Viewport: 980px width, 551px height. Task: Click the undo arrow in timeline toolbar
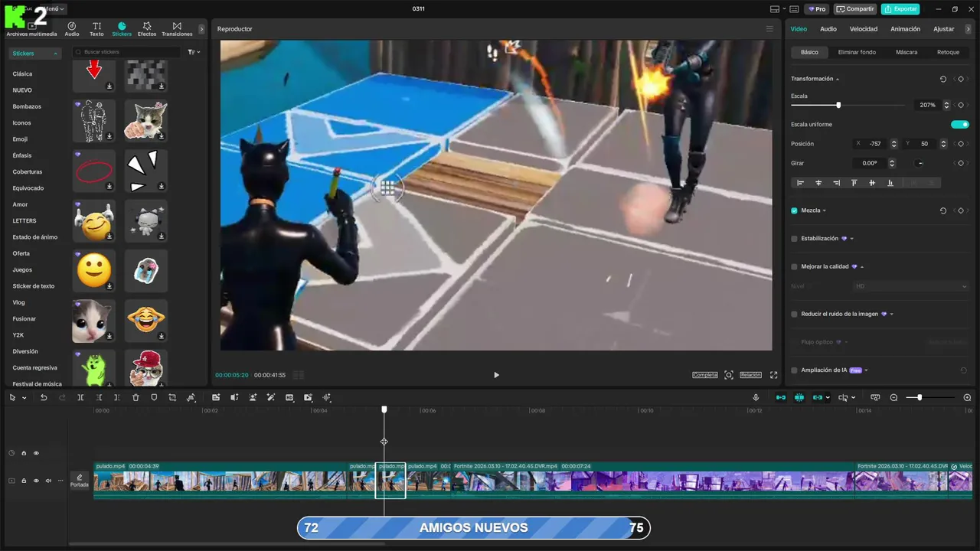(x=44, y=397)
